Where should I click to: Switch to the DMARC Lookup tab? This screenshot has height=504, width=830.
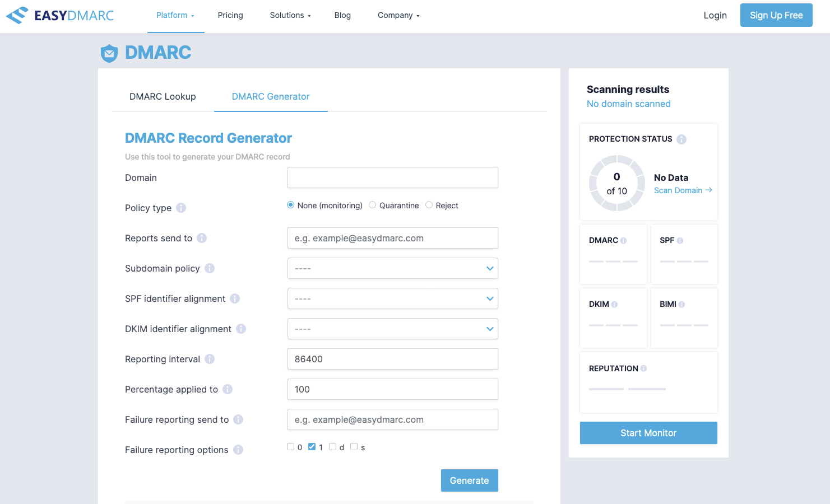click(163, 96)
